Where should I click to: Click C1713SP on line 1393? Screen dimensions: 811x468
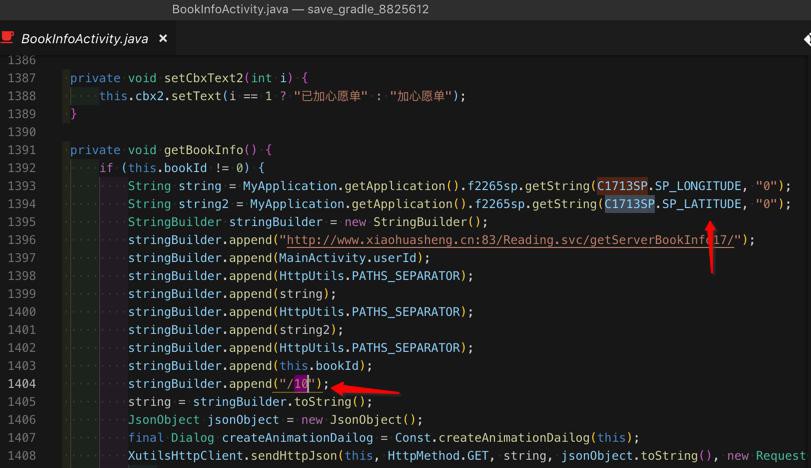622,186
